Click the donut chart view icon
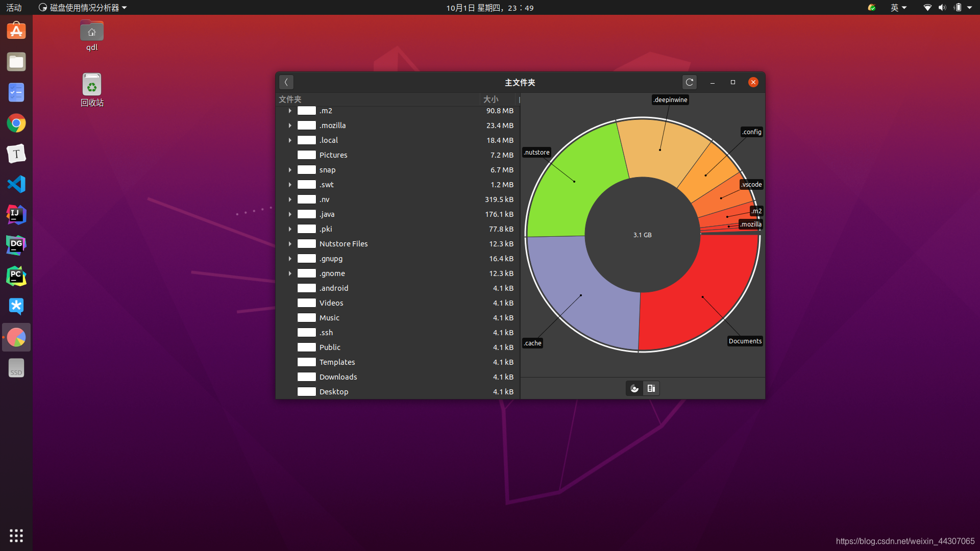Viewport: 980px width, 551px height. [x=634, y=388]
